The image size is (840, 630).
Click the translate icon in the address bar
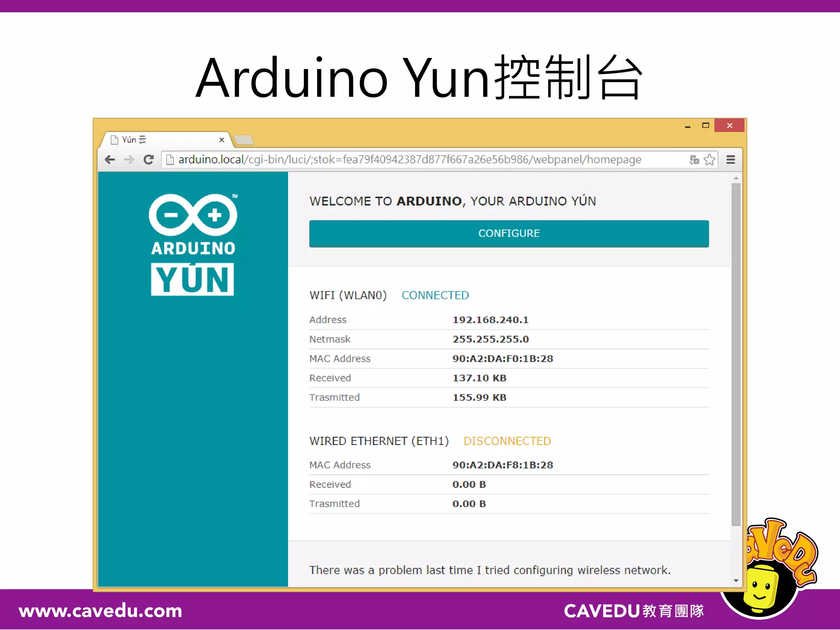pos(694,160)
